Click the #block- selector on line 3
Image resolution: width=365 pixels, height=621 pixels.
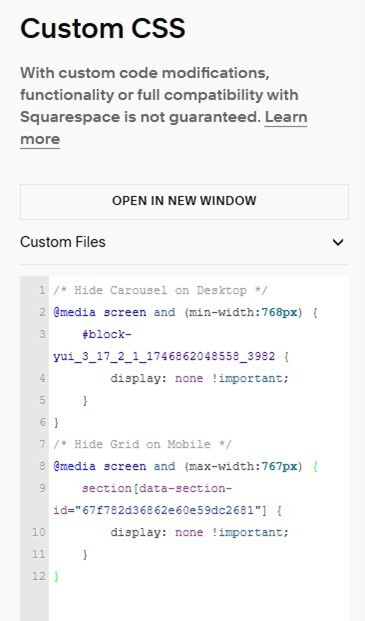(x=106, y=334)
